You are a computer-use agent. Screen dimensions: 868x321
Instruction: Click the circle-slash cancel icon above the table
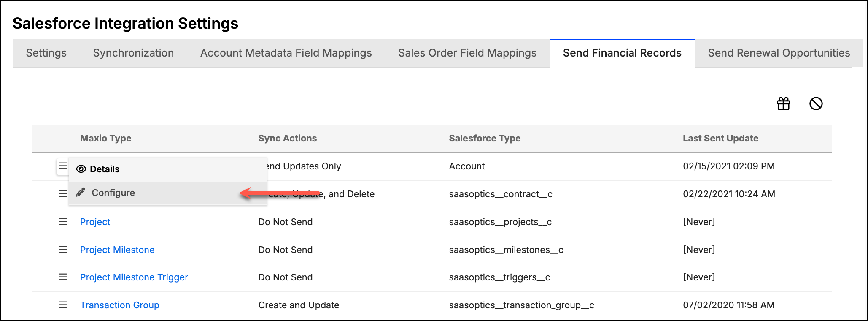click(x=816, y=103)
